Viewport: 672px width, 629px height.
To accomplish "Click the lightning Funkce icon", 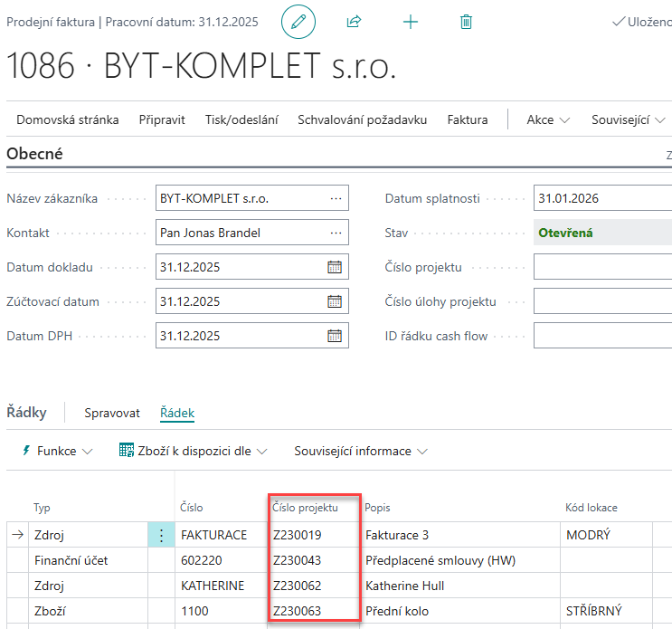I will pos(26,451).
